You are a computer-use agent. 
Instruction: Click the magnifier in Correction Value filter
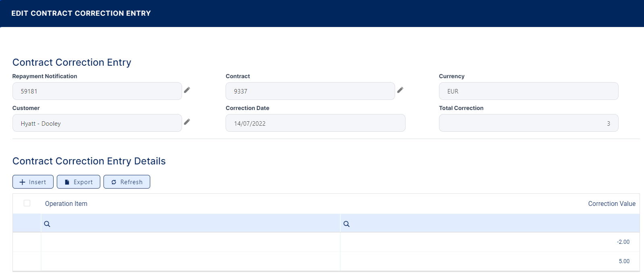point(346,224)
